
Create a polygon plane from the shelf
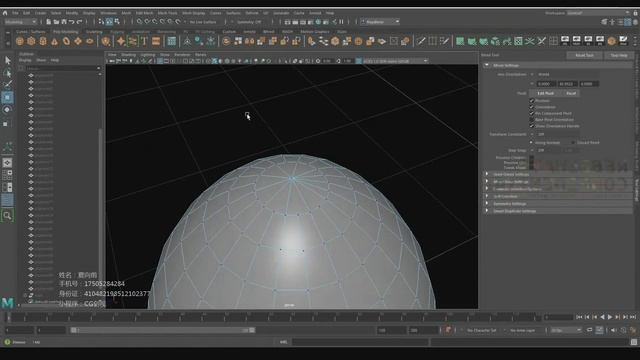[78, 41]
